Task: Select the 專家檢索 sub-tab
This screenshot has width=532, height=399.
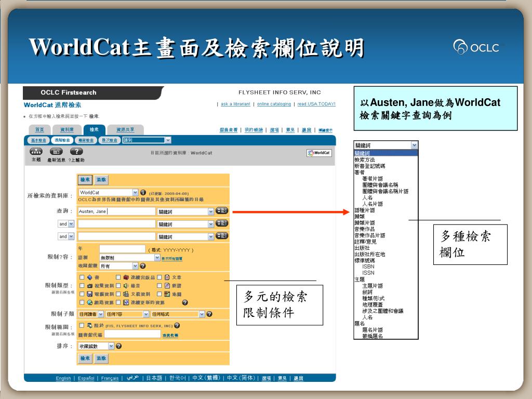Action: pyautogui.click(x=86, y=140)
